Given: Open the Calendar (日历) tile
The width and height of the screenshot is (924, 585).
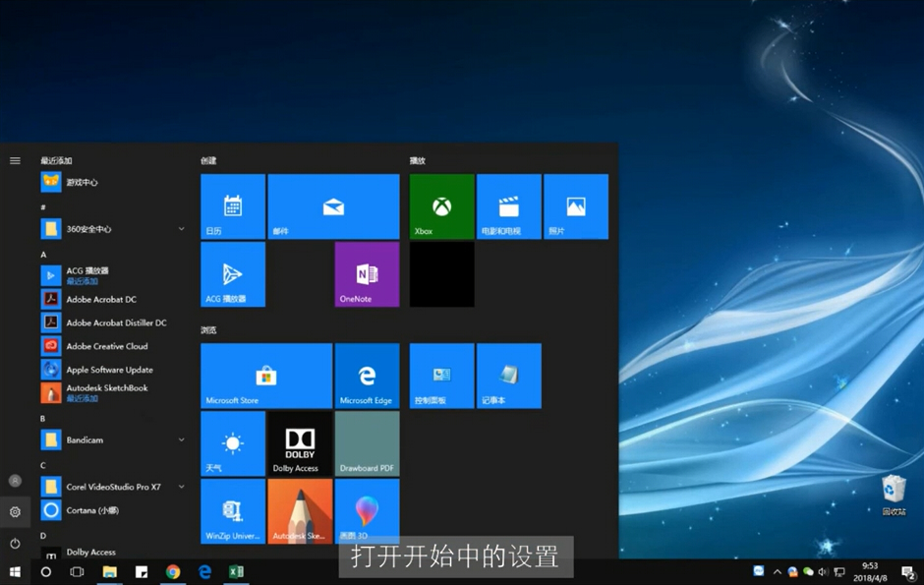Looking at the screenshot, I should 233,206.
